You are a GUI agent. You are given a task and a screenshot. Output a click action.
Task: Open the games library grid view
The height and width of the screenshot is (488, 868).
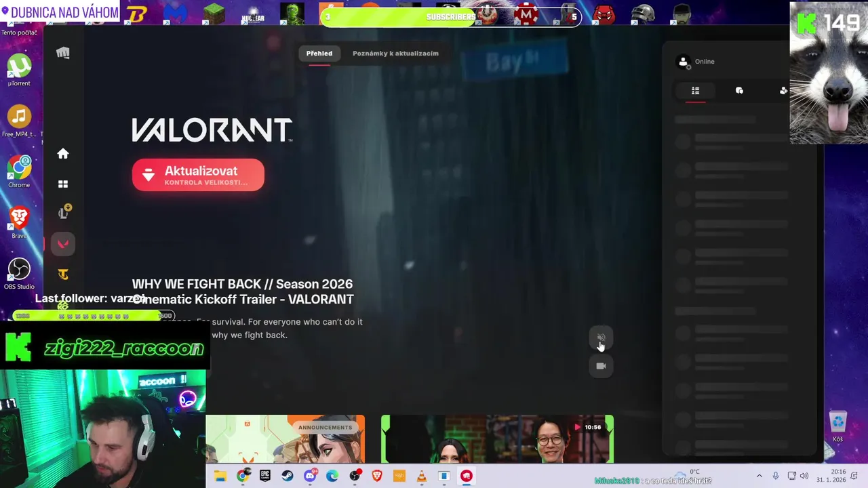tap(63, 184)
